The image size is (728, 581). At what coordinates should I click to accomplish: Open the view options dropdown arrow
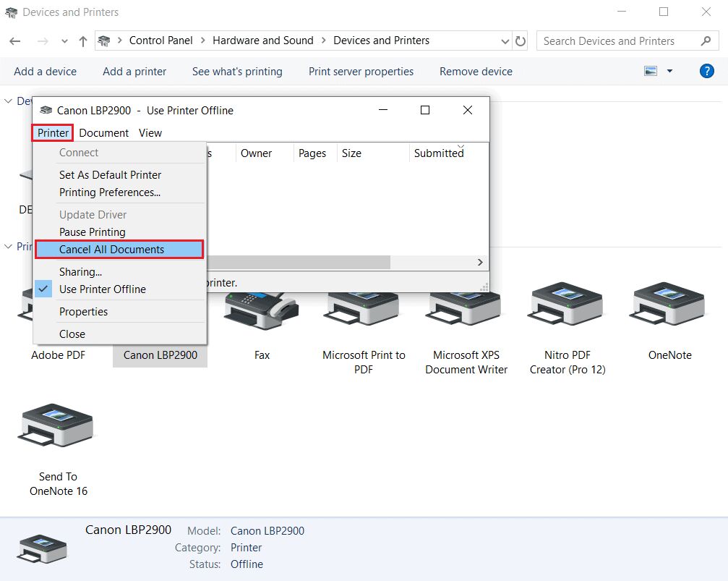point(669,71)
